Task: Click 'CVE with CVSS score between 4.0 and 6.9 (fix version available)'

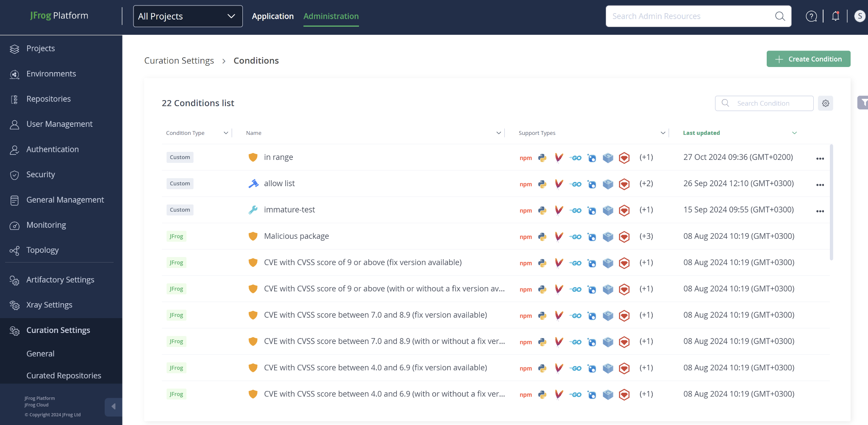Action: coord(376,368)
